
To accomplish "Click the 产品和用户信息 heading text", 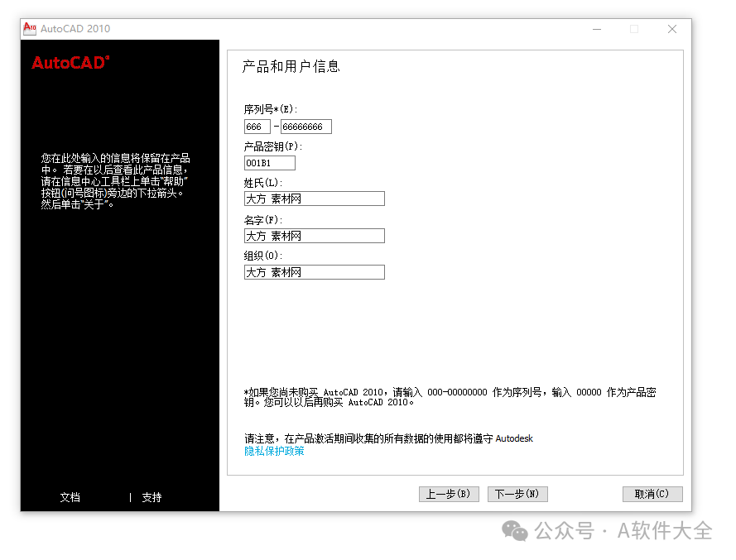I will click(x=291, y=67).
